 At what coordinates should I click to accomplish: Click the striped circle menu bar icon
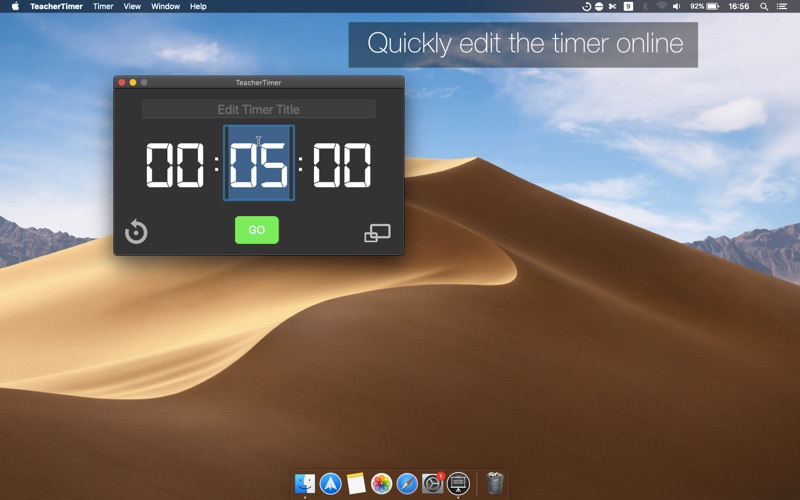click(x=599, y=7)
